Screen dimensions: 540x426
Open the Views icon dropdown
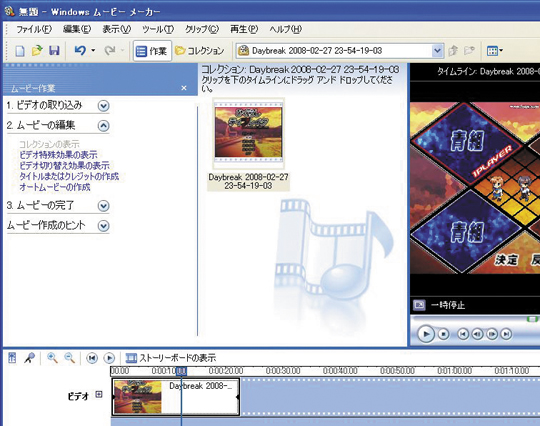(495, 51)
